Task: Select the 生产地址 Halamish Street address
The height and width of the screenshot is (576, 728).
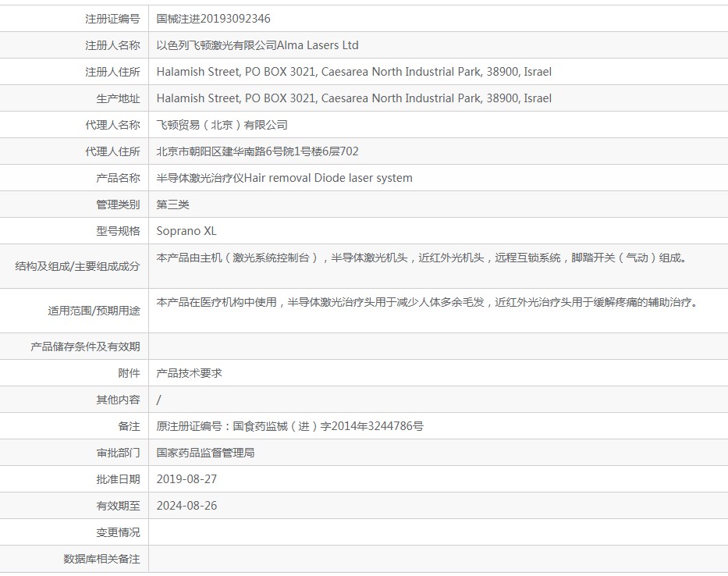Action: [353, 98]
